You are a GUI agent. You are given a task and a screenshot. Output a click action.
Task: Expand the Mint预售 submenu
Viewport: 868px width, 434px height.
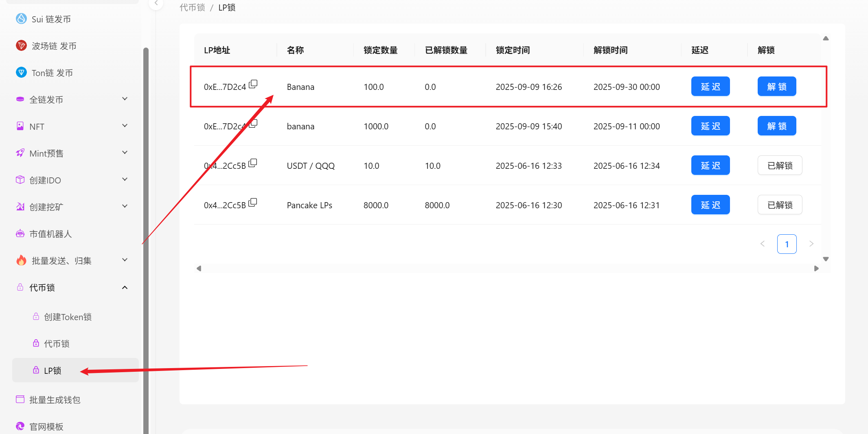pos(125,153)
